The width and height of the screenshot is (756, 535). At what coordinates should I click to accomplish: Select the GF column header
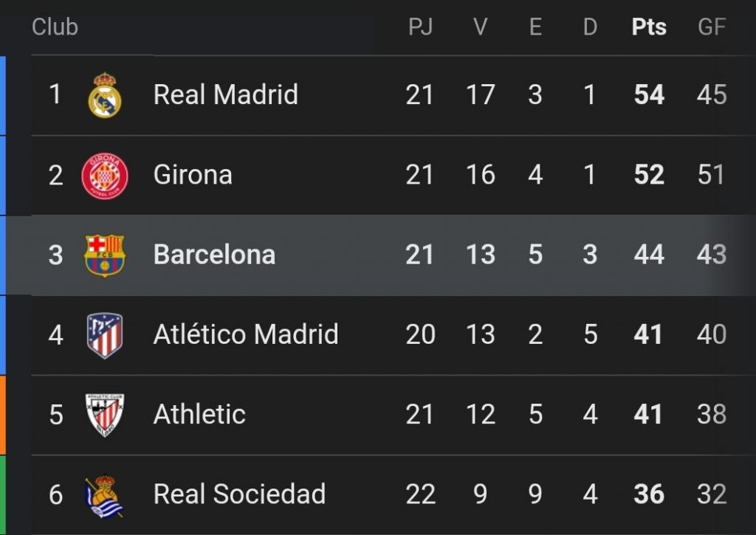point(712,27)
